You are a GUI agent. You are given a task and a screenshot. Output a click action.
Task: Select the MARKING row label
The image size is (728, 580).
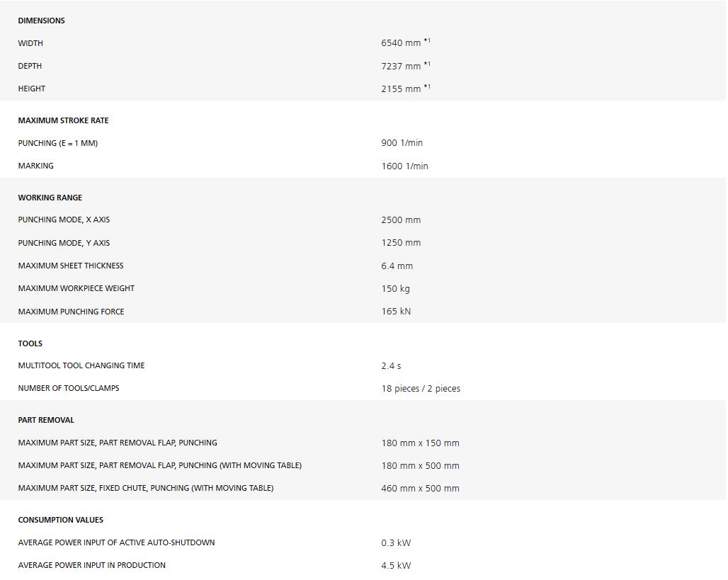click(35, 166)
